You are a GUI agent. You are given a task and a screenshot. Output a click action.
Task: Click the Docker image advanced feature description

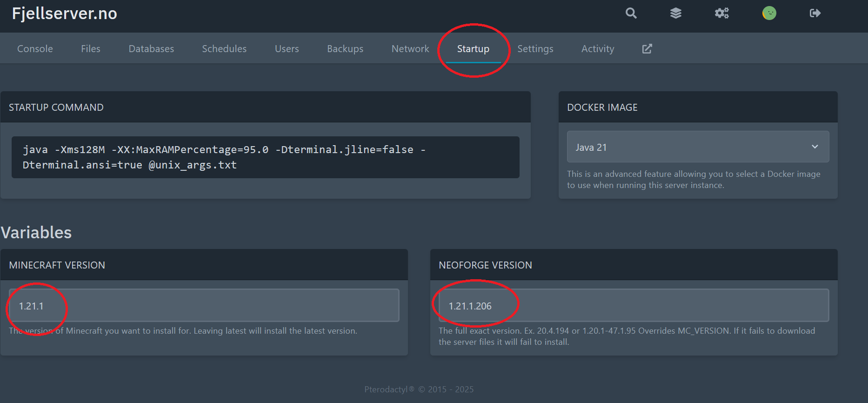694,180
